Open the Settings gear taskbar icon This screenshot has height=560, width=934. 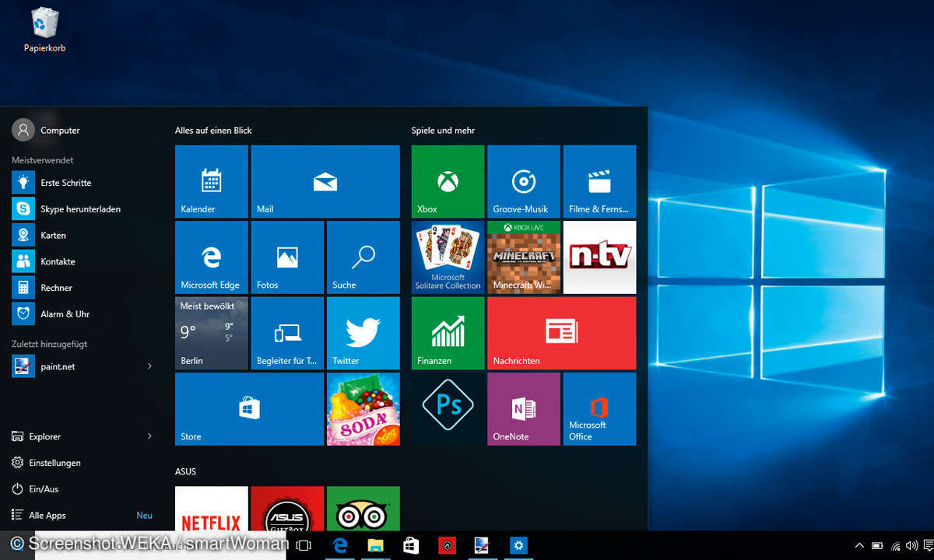click(x=518, y=546)
